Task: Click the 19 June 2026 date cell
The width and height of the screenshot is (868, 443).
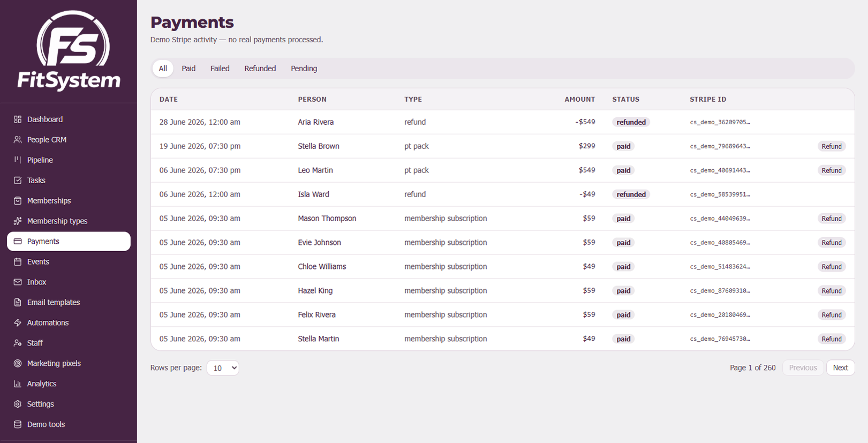Action: point(200,146)
